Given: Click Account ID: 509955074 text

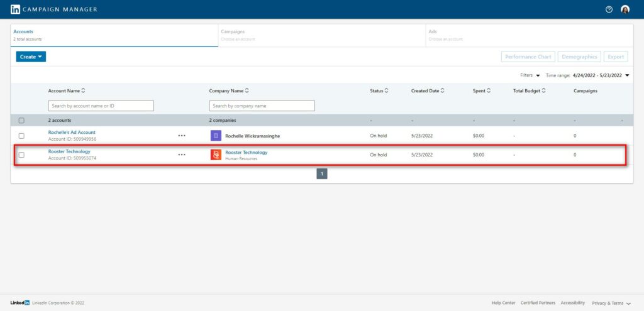Looking at the screenshot, I should [72, 158].
